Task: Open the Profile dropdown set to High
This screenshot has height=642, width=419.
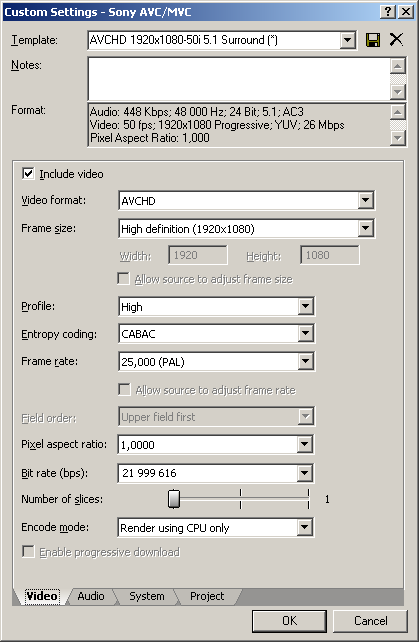Action: coord(306,306)
